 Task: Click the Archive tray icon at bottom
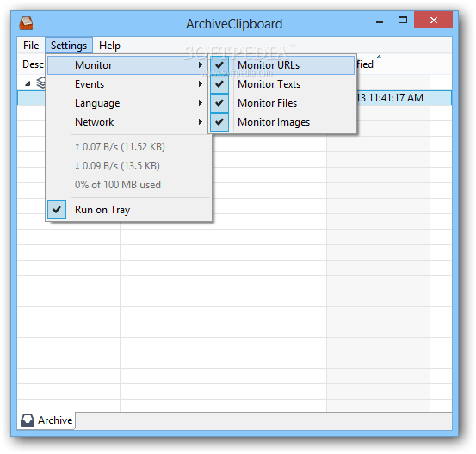coord(28,420)
